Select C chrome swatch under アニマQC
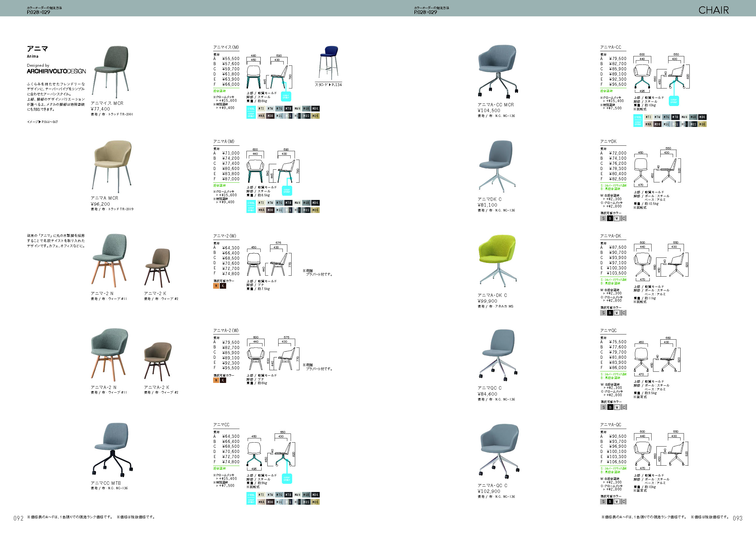The height and width of the screenshot is (535, 756). [624, 407]
